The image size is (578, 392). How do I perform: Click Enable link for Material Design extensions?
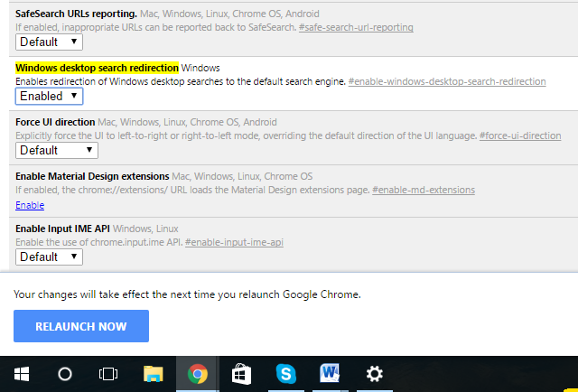click(x=30, y=205)
